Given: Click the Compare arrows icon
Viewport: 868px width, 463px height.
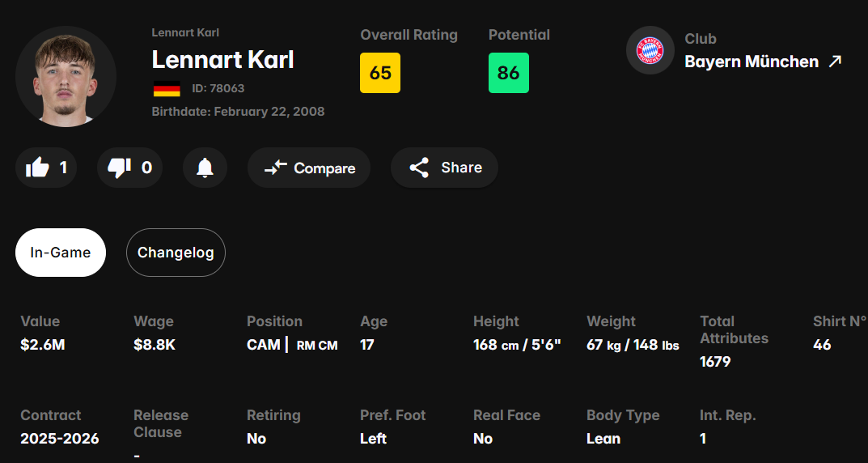Looking at the screenshot, I should (275, 168).
